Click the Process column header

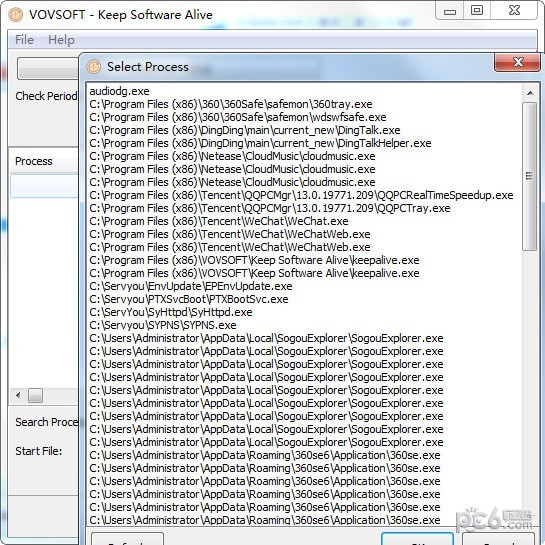[44, 161]
